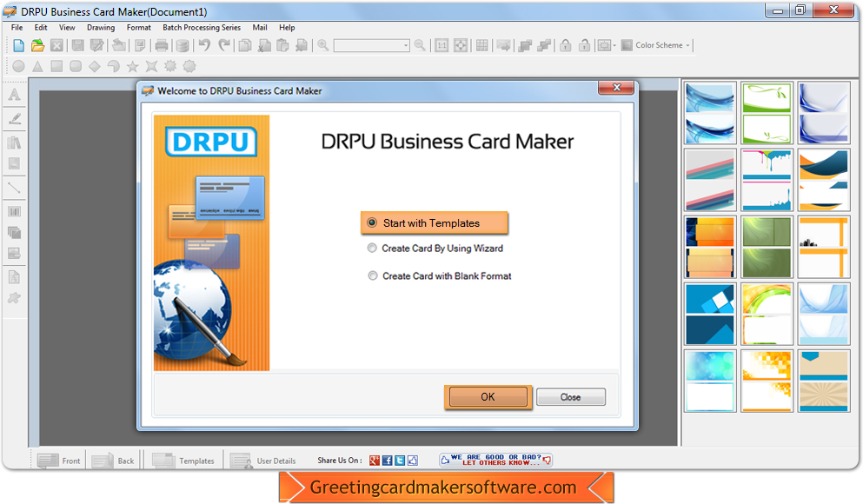Pick the light blue bokeh template thumbnail
Screen dimensions: 863x504
pyautogui.click(x=710, y=381)
